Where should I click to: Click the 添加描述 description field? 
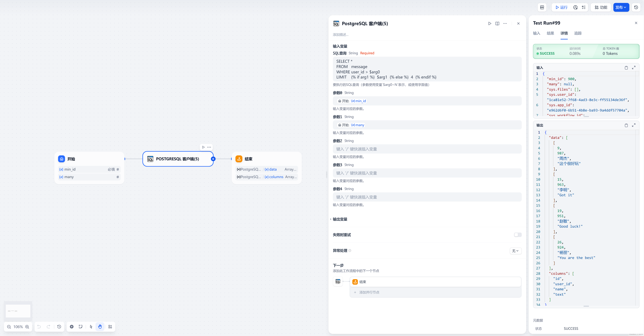pyautogui.click(x=340, y=35)
